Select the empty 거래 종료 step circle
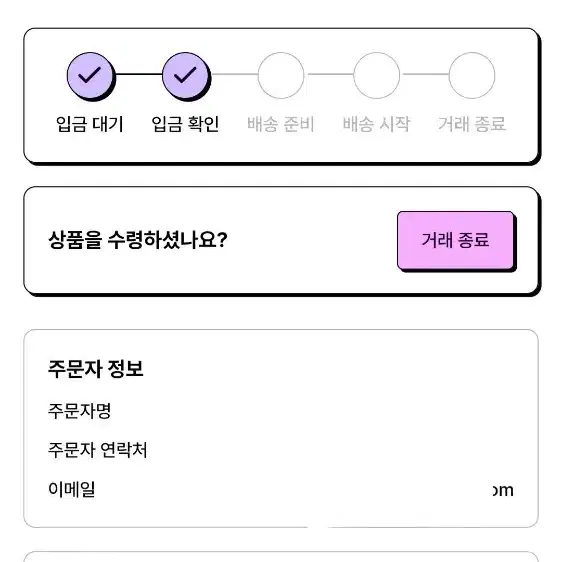Image resolution: width=562 pixels, height=562 pixels. [472, 75]
